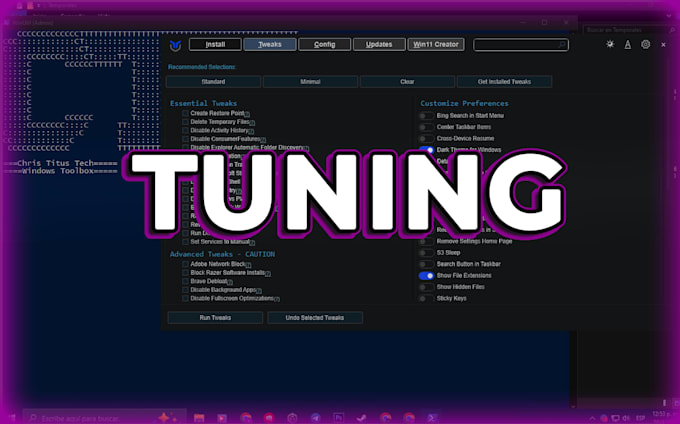Open PowerShell terminal icon in taskbar
Image resolution: width=680 pixels, height=424 pixels.
pos(432,418)
